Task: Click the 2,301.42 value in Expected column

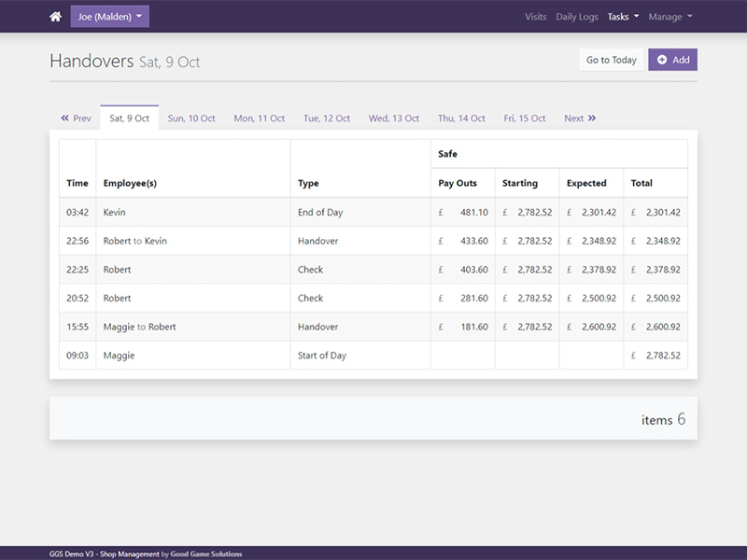Action: click(x=599, y=213)
